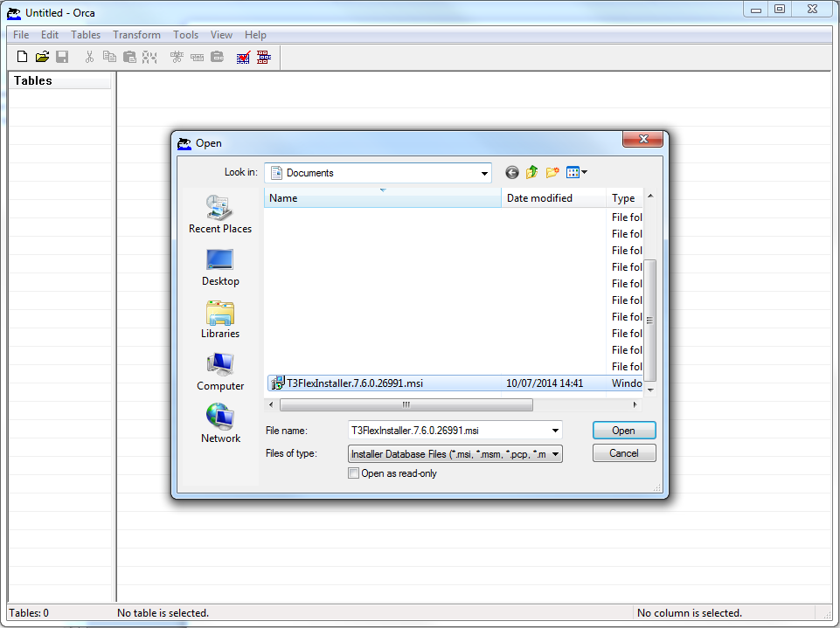Viewport: 840px width, 628px height.
Task: Select Network in the places bar
Action: tap(219, 424)
